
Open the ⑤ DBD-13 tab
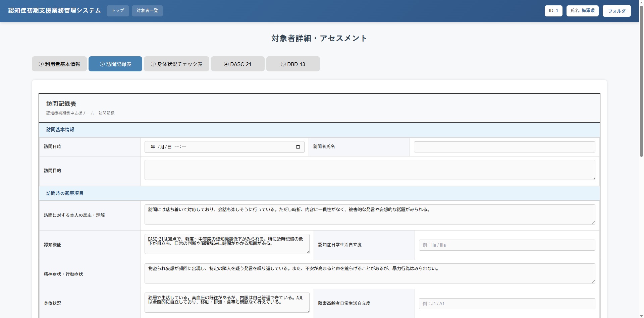[x=293, y=64]
